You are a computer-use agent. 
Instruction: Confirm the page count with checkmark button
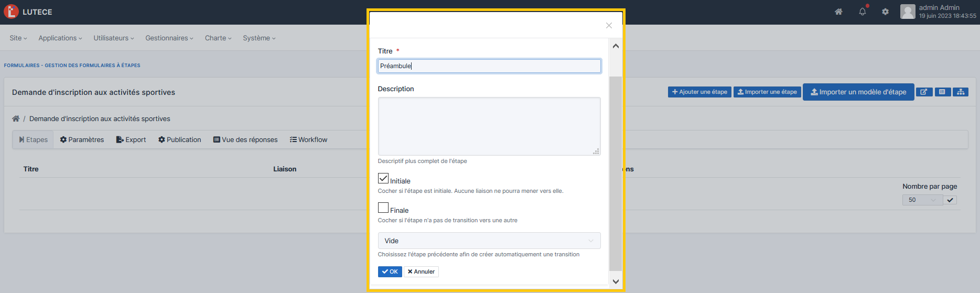pos(950,200)
